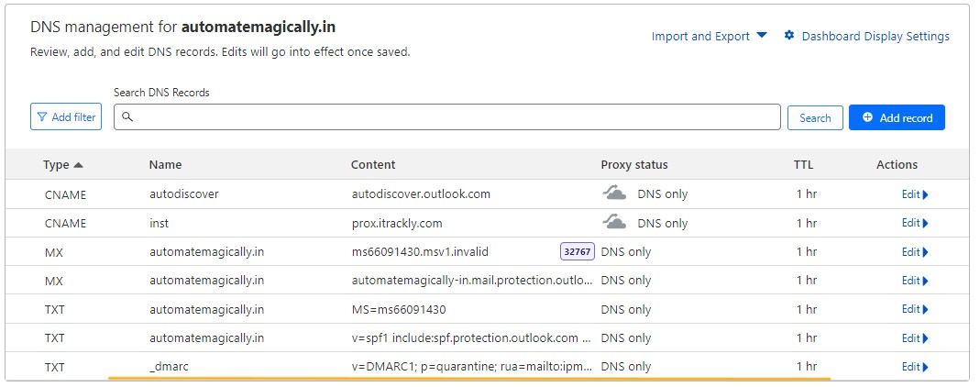The height and width of the screenshot is (387, 980).
Task: Select ms66091430.msv1.invalid content cell
Action: [x=419, y=252]
